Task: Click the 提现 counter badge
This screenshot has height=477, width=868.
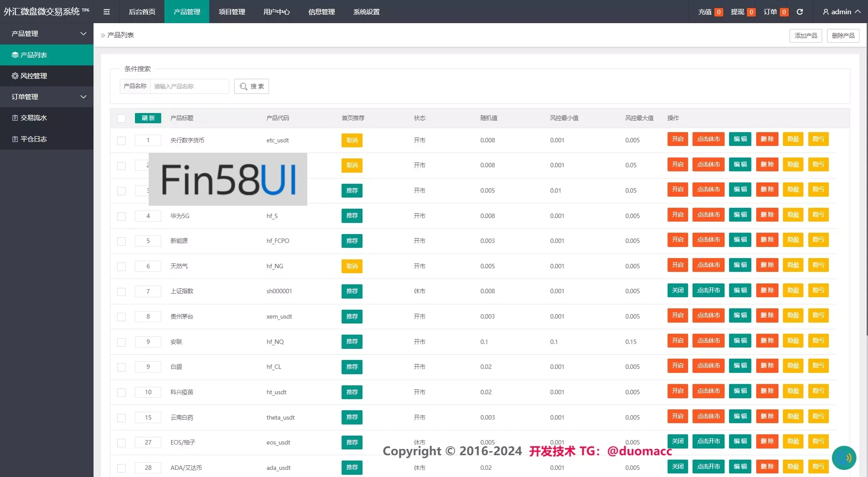Action: coord(751,12)
